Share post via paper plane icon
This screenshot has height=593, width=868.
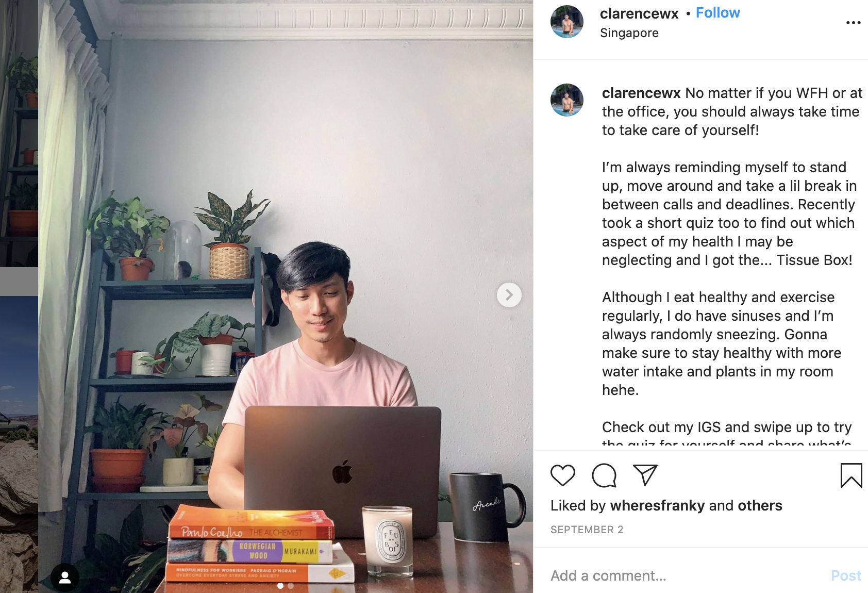[645, 475]
